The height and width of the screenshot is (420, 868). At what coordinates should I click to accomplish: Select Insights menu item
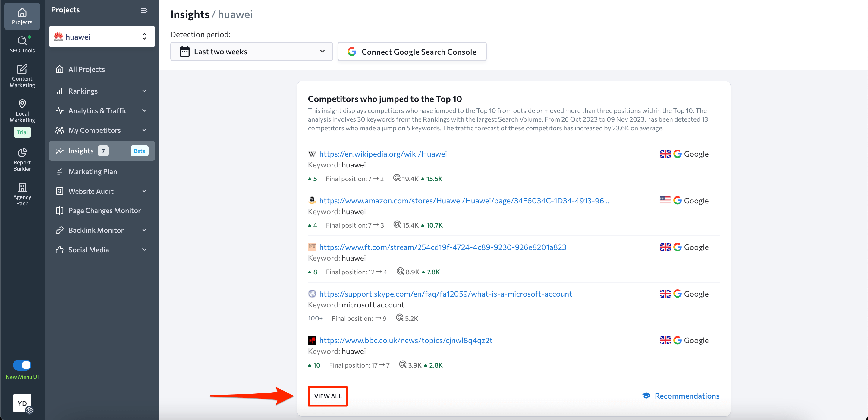(102, 151)
